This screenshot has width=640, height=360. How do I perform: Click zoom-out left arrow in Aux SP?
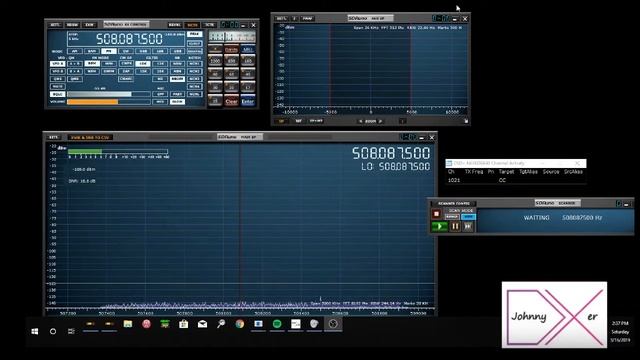coord(361,121)
